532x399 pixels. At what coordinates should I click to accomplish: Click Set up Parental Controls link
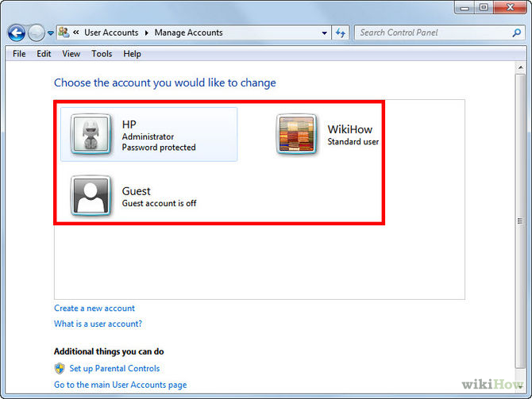point(114,368)
